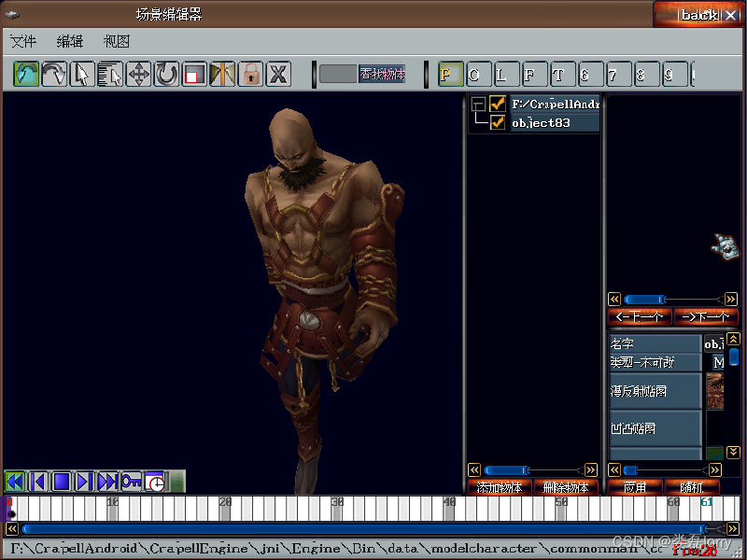Click the right scroll arrow of timeline scrollbar
Screen dimensions: 747x560
(x=733, y=528)
